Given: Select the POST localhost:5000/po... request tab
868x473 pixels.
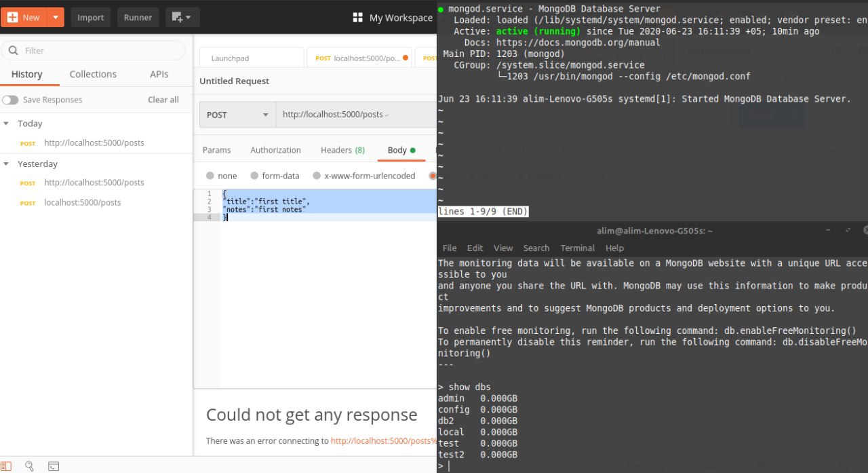Looking at the screenshot, I should pos(358,58).
